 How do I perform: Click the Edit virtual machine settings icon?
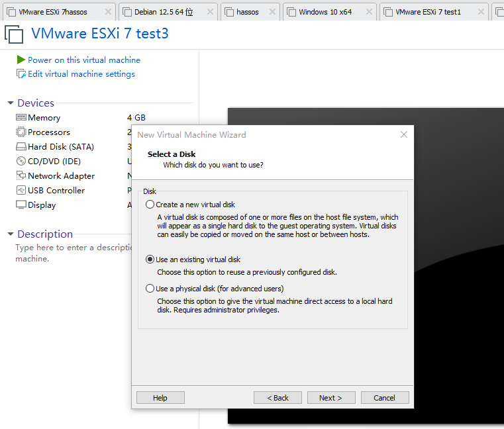pos(21,74)
